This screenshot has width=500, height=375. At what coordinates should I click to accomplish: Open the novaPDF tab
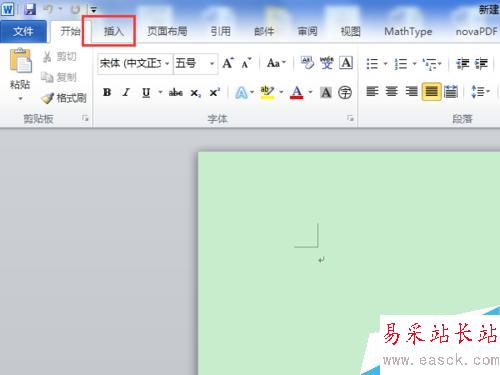[477, 31]
